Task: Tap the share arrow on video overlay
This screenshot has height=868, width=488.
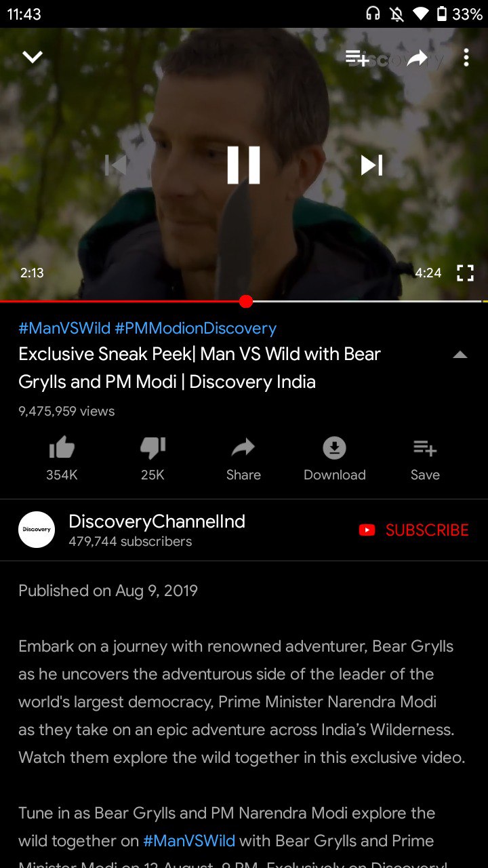Action: 418,58
